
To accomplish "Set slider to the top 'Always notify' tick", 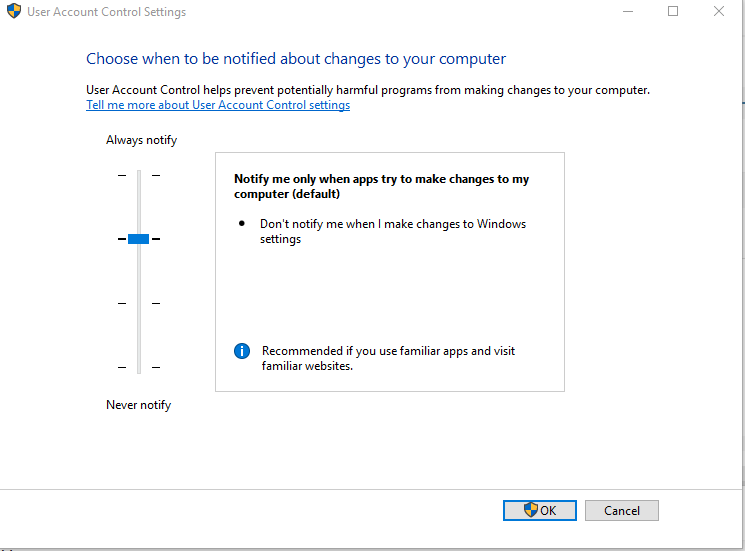I will pyautogui.click(x=139, y=175).
